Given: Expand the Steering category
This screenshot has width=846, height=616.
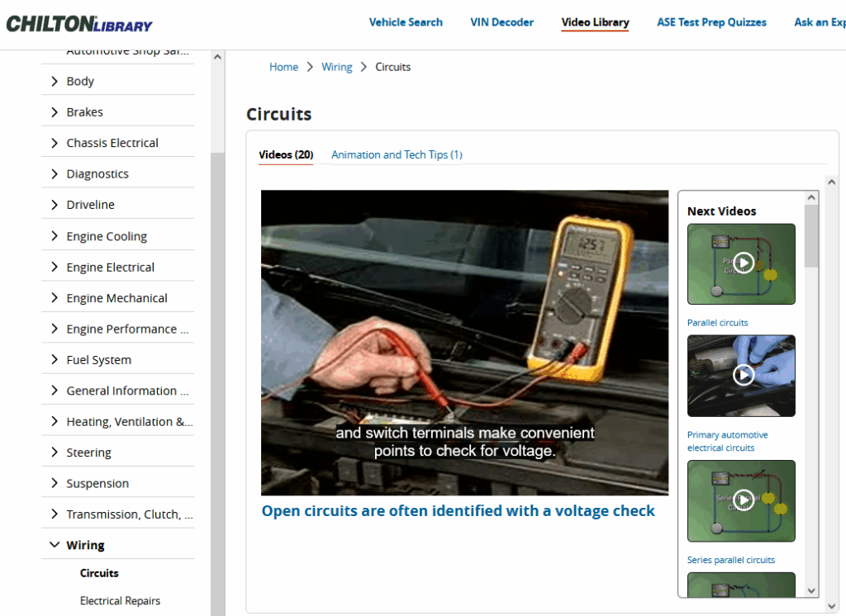Looking at the screenshot, I should [x=55, y=452].
